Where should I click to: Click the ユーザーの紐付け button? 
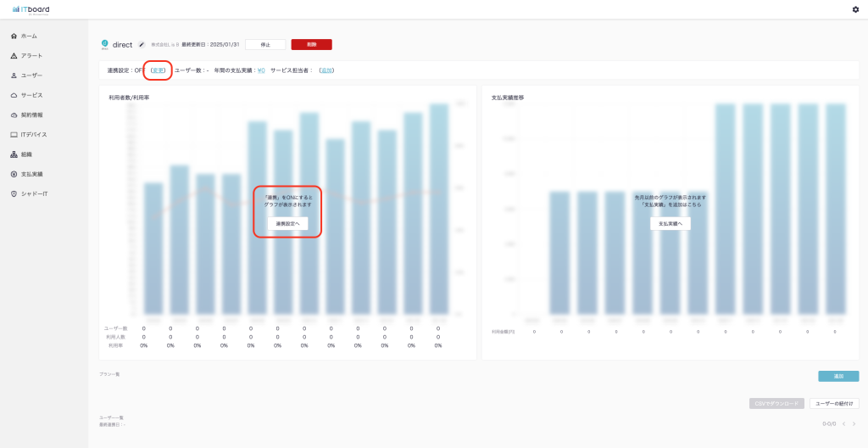coord(834,404)
